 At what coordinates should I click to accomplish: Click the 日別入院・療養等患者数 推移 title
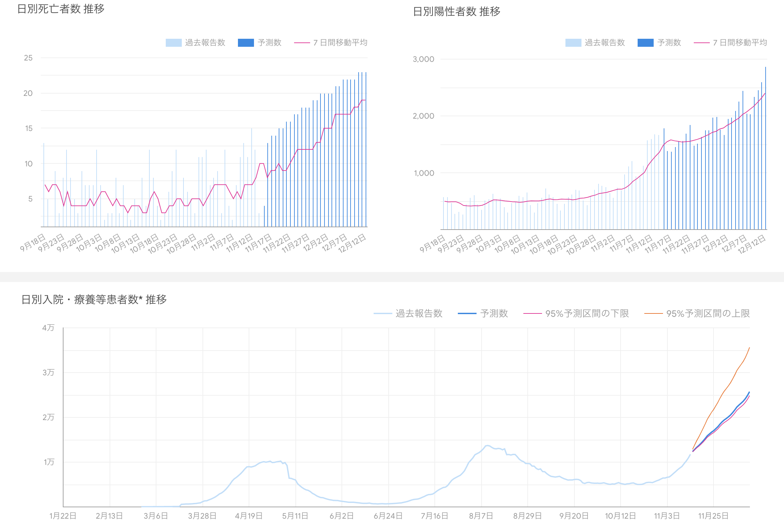click(94, 299)
